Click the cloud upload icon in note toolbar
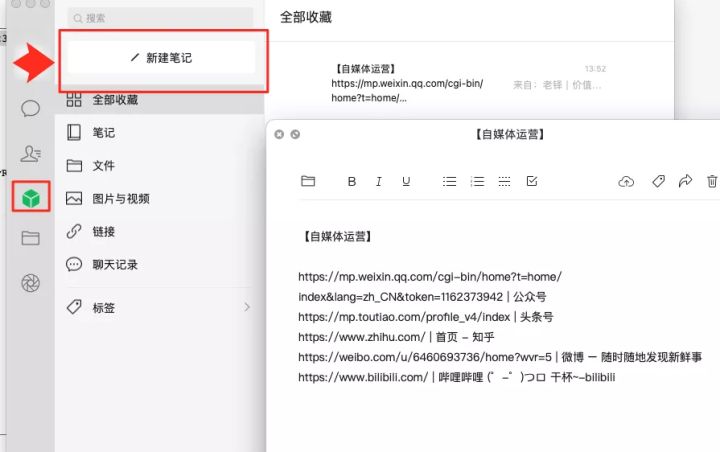 pyautogui.click(x=626, y=181)
